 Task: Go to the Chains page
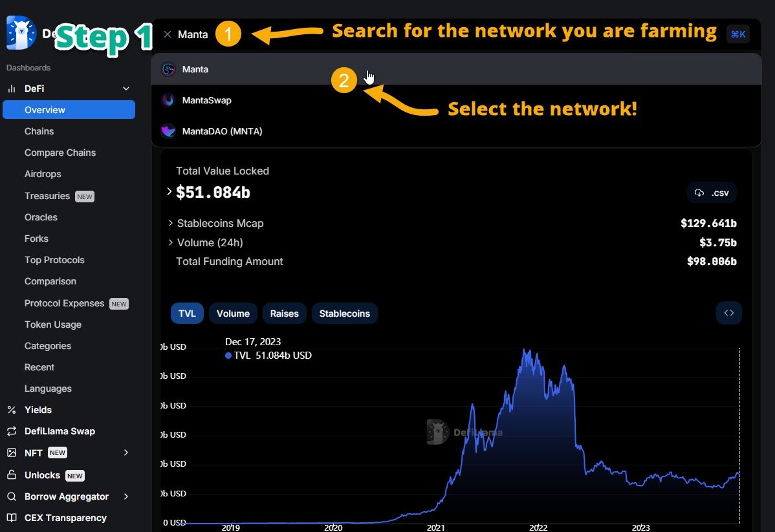39,131
